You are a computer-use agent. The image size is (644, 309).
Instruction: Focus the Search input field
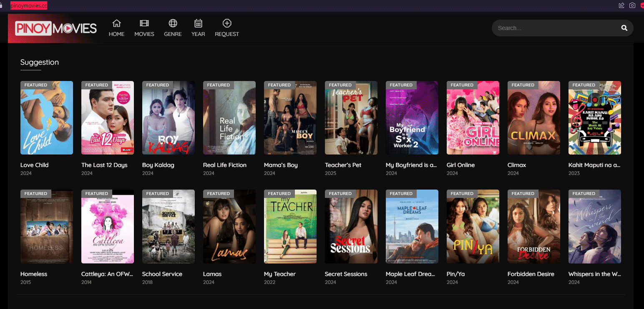coord(557,28)
